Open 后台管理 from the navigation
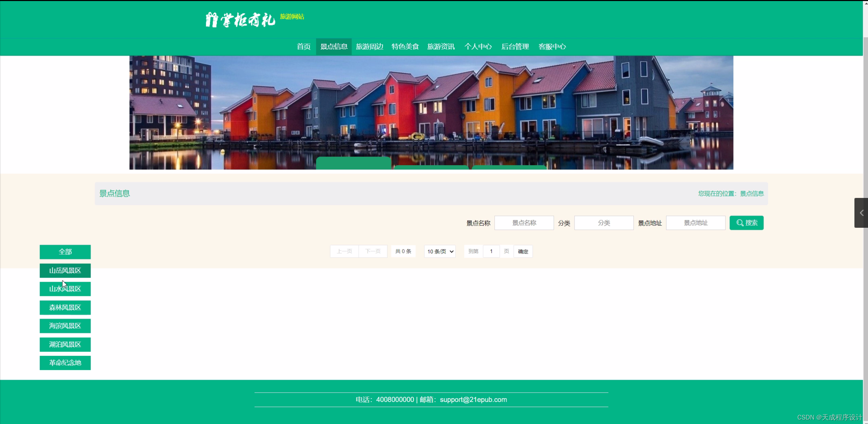The image size is (868, 424). (515, 47)
